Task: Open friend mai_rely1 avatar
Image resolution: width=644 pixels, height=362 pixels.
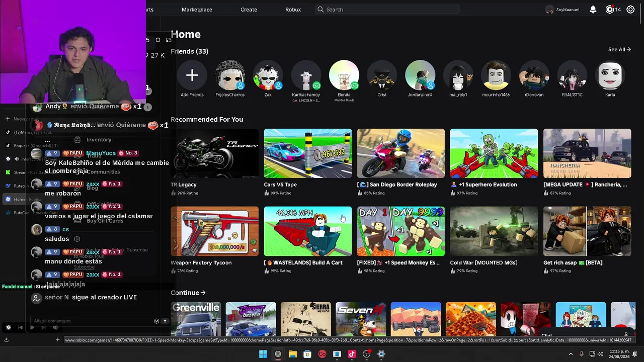Action: (x=458, y=75)
